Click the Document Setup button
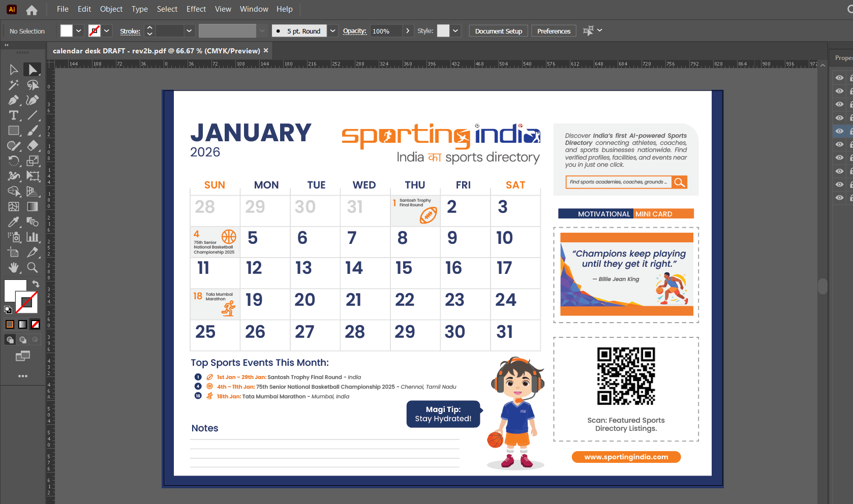The height and width of the screenshot is (504, 853). click(x=499, y=31)
